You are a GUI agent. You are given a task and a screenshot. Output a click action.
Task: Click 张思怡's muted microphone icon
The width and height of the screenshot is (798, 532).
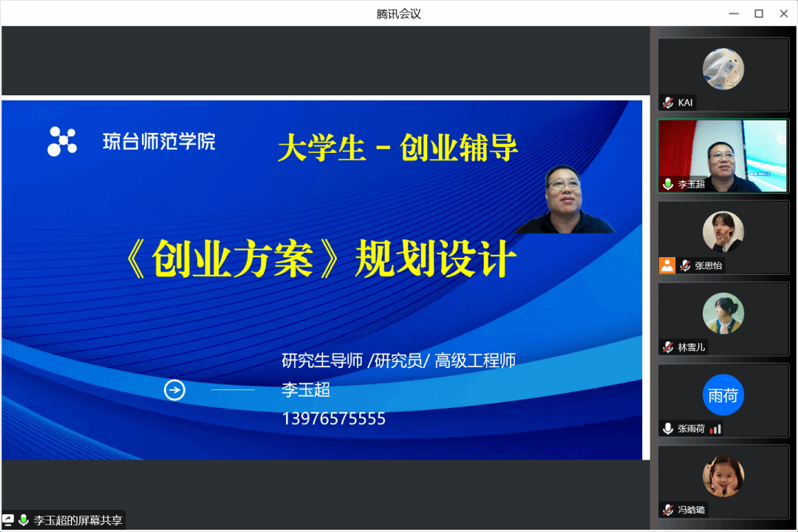tap(685, 265)
